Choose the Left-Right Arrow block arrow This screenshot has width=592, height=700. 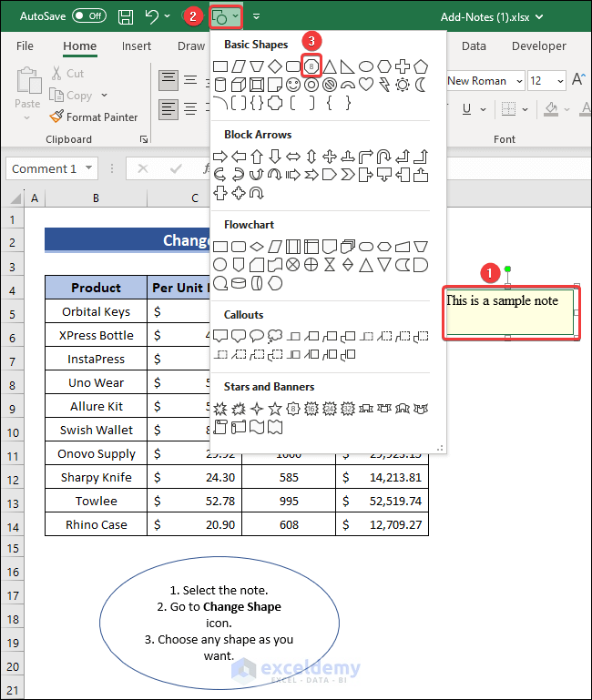click(293, 157)
